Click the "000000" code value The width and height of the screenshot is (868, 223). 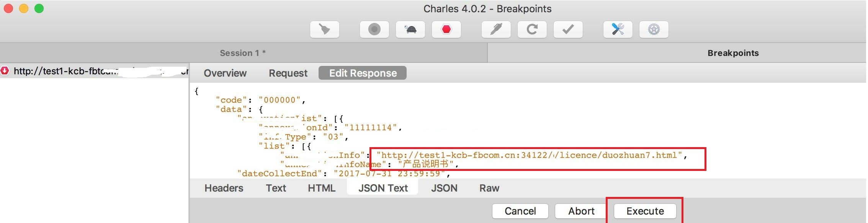pos(280,100)
